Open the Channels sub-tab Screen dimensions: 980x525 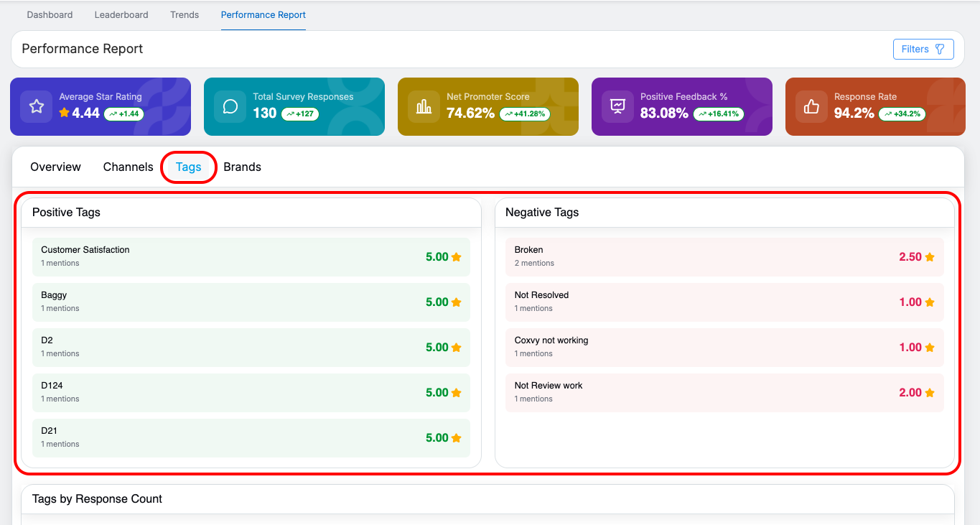128,167
